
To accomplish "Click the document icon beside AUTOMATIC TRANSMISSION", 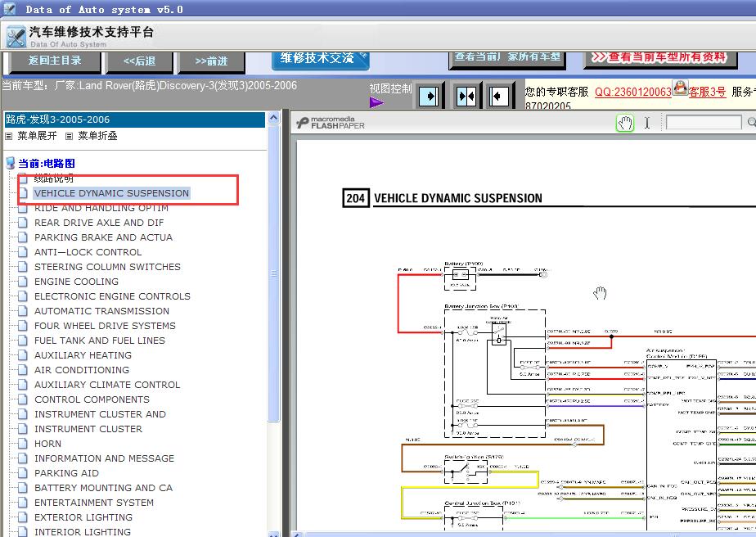I will [22, 311].
